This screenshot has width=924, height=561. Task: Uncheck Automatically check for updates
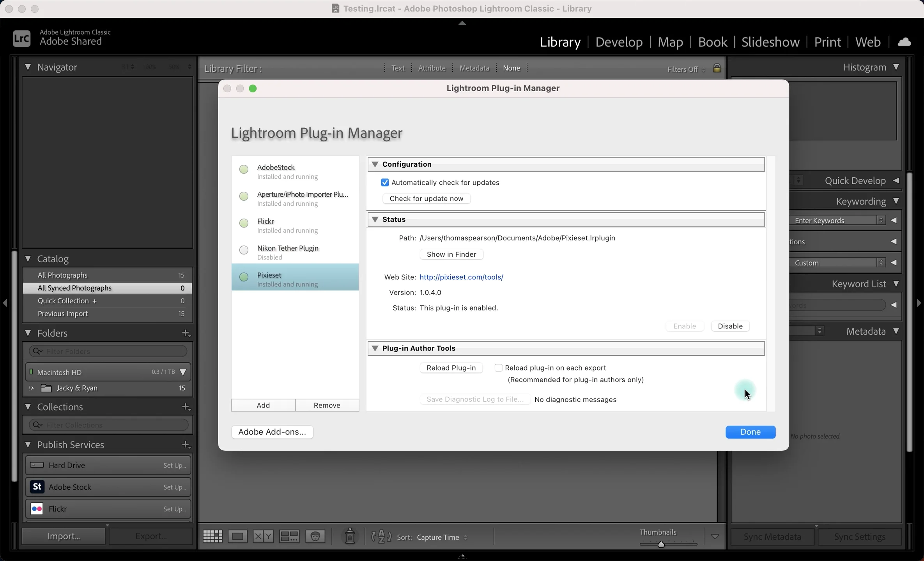click(385, 182)
